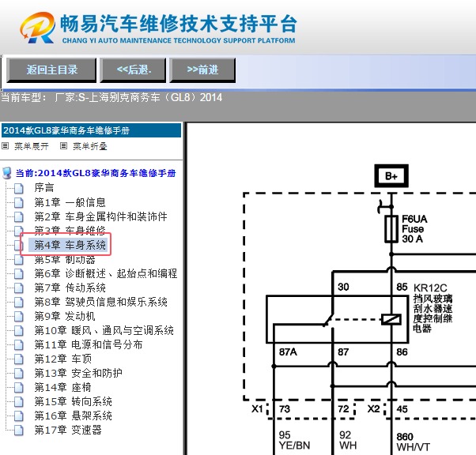Click the 860 WH/VT wire label
This screenshot has height=455, width=476.
pos(414,442)
